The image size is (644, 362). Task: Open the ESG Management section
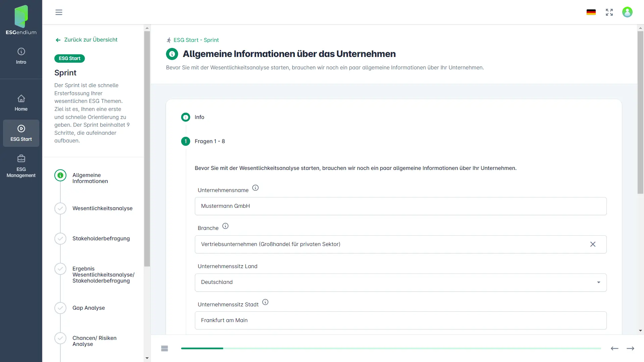tap(21, 166)
